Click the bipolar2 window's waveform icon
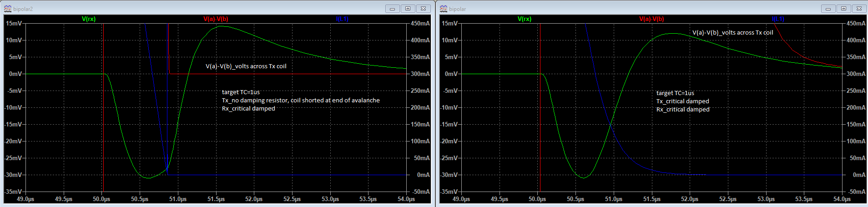 (8, 9)
